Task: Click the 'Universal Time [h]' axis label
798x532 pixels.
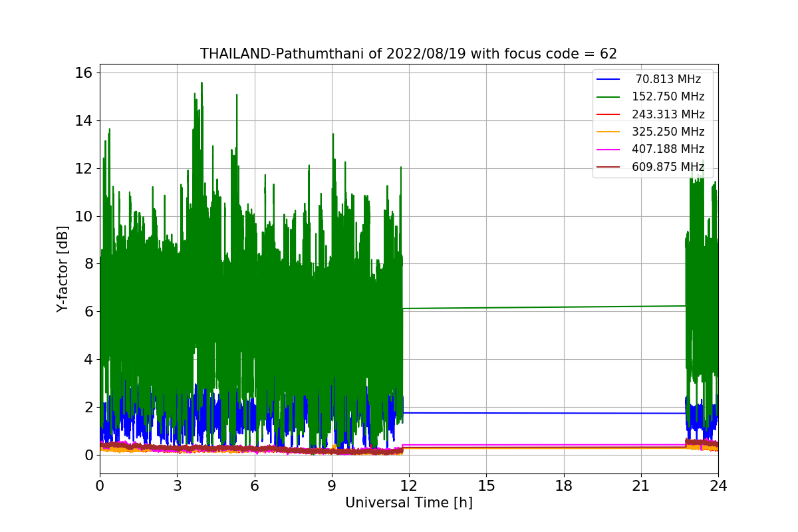Action: pos(409,503)
